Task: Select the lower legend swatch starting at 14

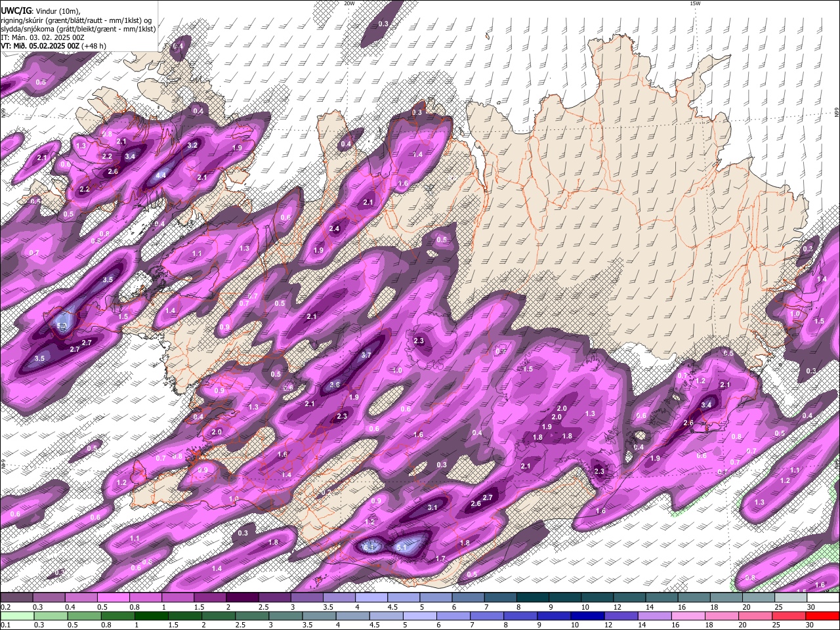Action: [654, 616]
